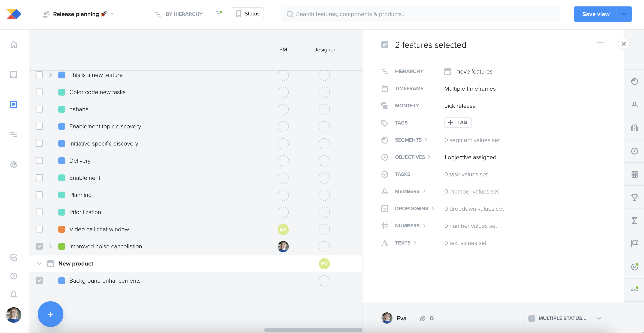Expand the This is a new feature row
Viewport: 644px width, 333px height.
(51, 75)
